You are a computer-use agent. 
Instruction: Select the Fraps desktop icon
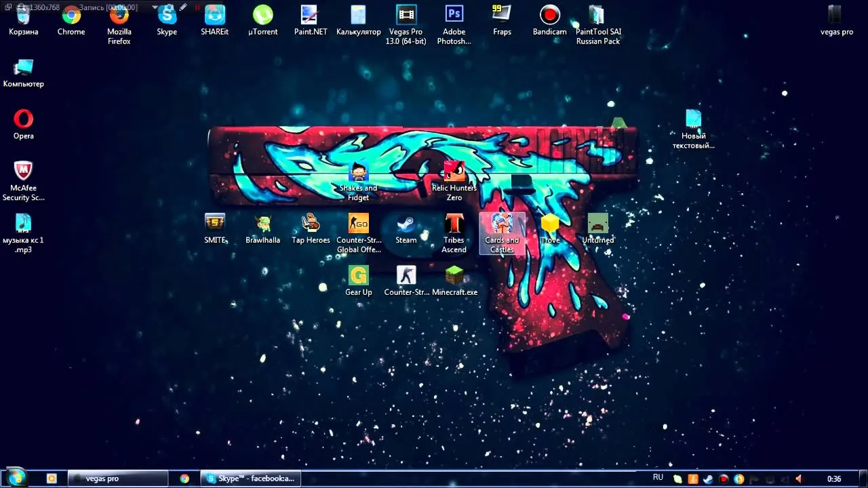[x=502, y=20]
